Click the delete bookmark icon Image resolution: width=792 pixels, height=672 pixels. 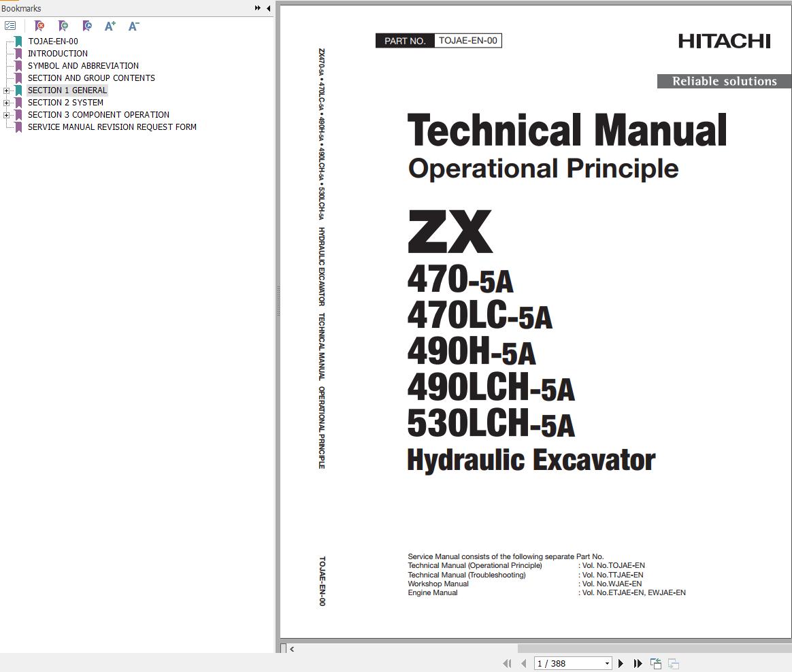(x=39, y=25)
